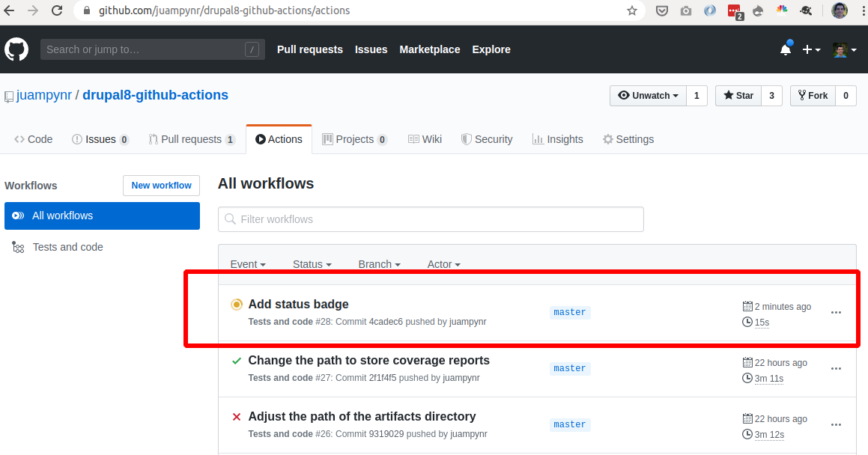View the stargazers count 3
Image resolution: width=868 pixels, height=455 pixels.
coord(771,96)
